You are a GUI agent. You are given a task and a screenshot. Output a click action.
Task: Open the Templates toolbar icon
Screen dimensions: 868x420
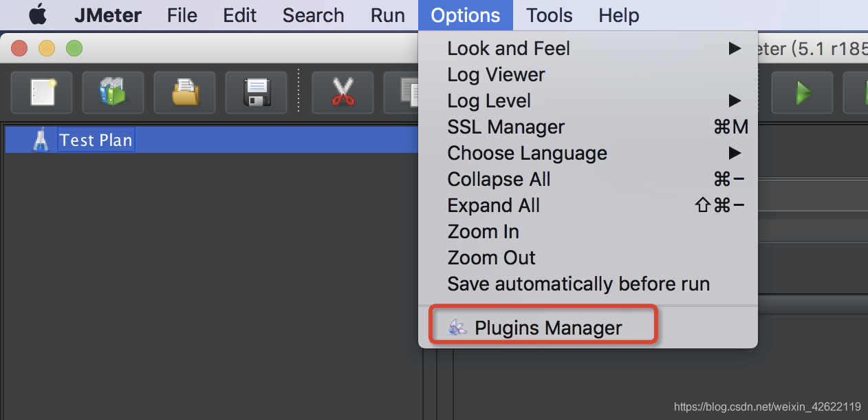coord(113,92)
